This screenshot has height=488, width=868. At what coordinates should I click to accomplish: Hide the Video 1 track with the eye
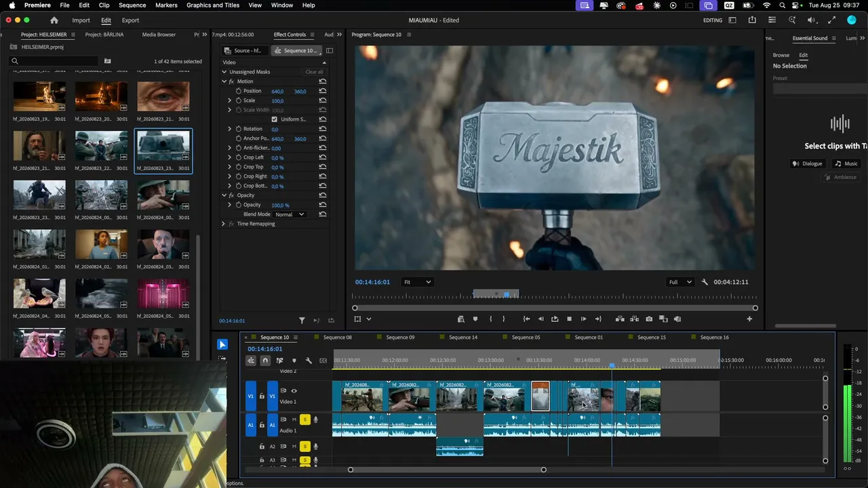point(294,390)
